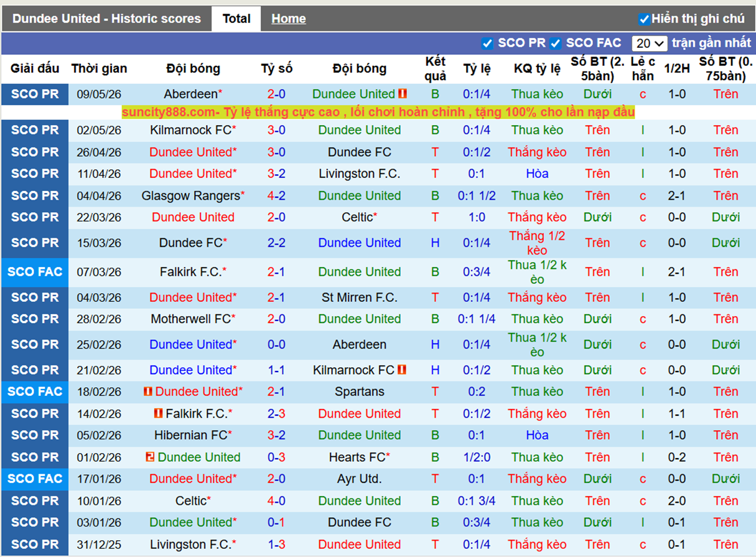Click the 4-0 score against Celtic 10/01/26
Image resolution: width=756 pixels, height=557 pixels.
(x=276, y=501)
